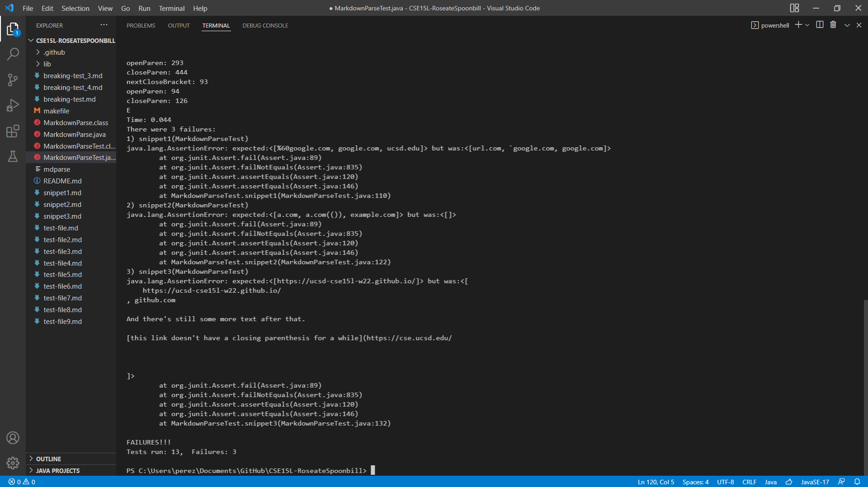Open the Terminal menu
This screenshot has height=487, width=868.
[171, 8]
